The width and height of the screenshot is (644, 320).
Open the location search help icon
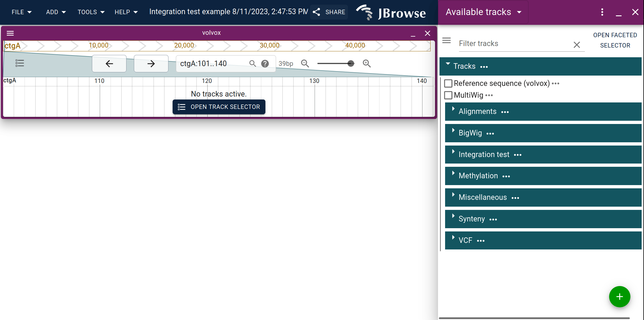[x=265, y=63]
